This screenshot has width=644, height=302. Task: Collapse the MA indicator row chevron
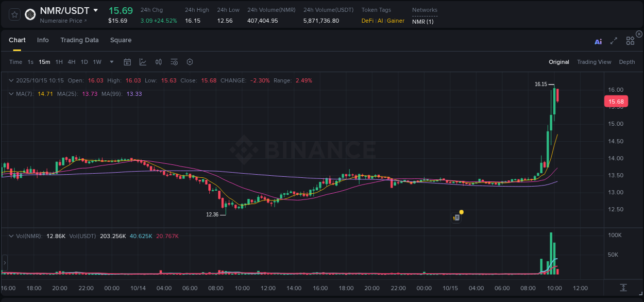[11, 93]
